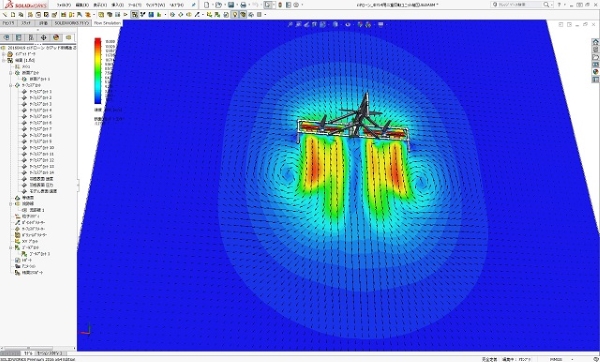Click the Save icon in top toolbar

[231, 5]
